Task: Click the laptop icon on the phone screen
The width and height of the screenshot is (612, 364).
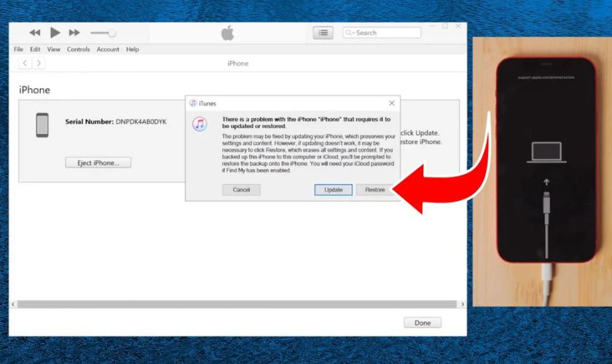Action: [x=546, y=152]
